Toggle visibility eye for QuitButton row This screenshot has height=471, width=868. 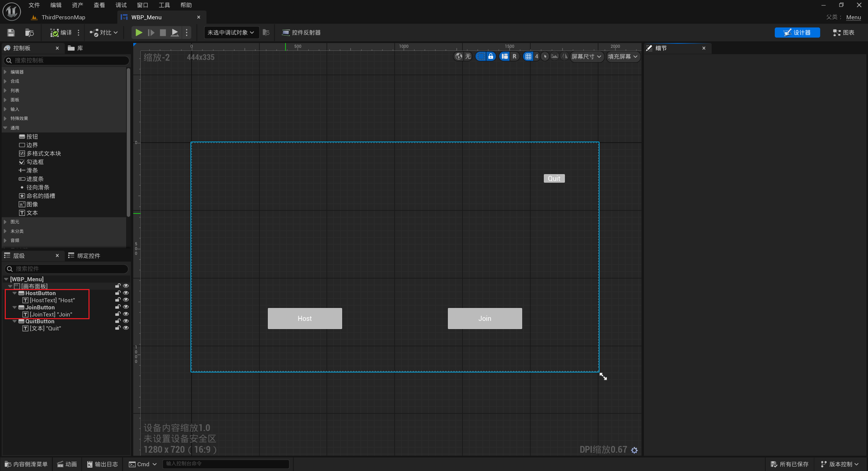click(x=126, y=321)
